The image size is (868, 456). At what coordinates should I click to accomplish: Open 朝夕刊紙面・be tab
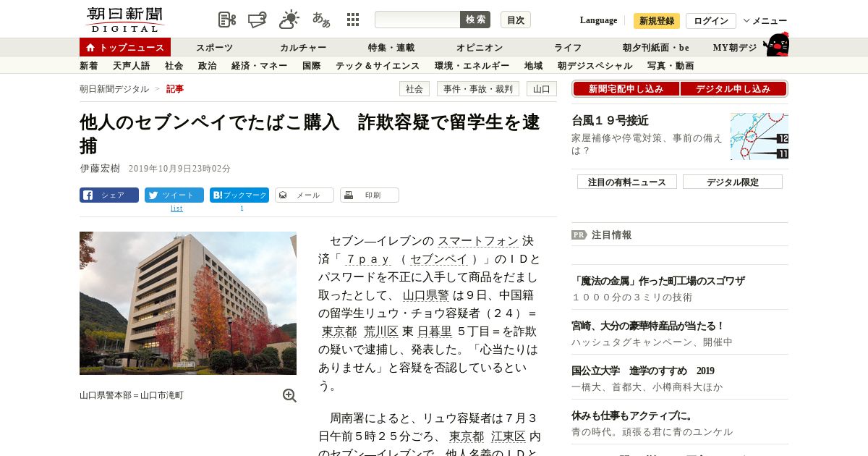click(656, 48)
